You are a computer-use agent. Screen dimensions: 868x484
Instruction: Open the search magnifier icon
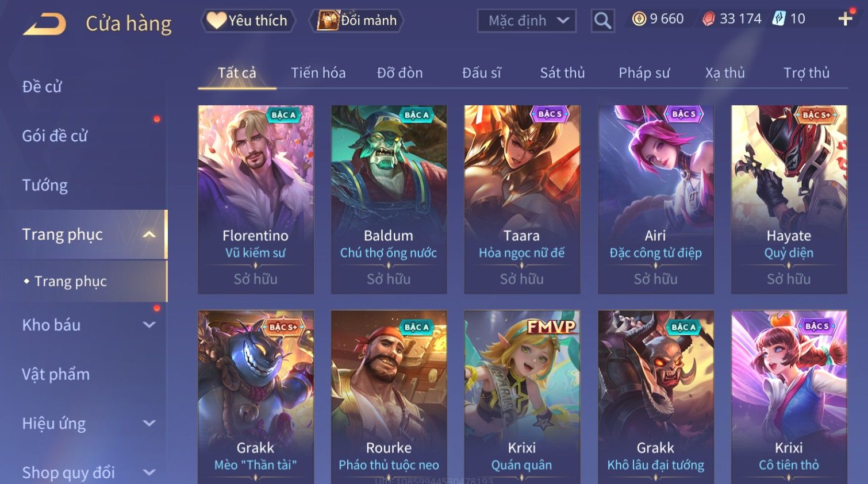[x=602, y=21]
